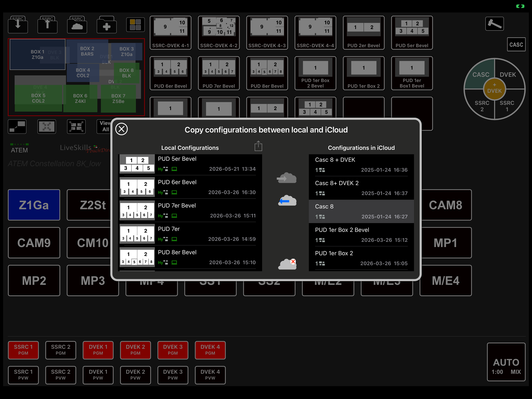This screenshot has height=399, width=532.
Task: Select MP2 source button
Action: [34, 281]
